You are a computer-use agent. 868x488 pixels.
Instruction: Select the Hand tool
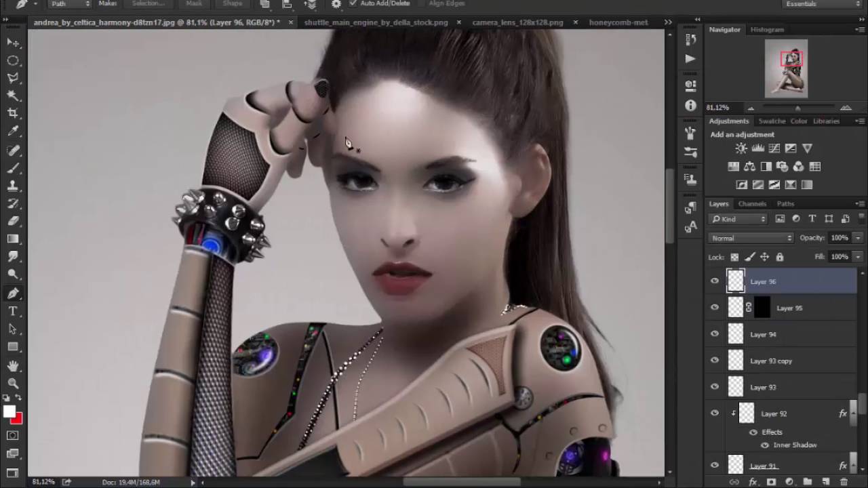point(13,365)
